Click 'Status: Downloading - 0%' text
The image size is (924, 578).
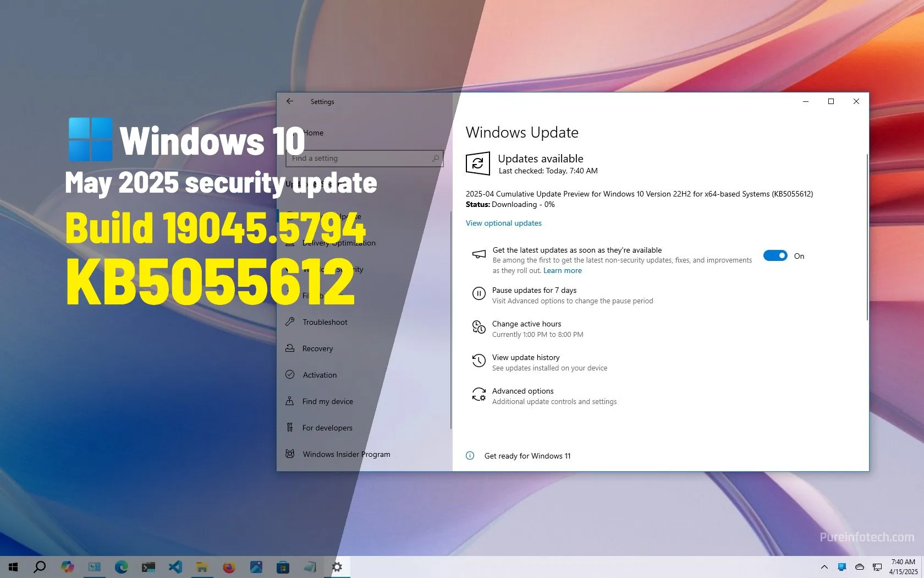(510, 204)
